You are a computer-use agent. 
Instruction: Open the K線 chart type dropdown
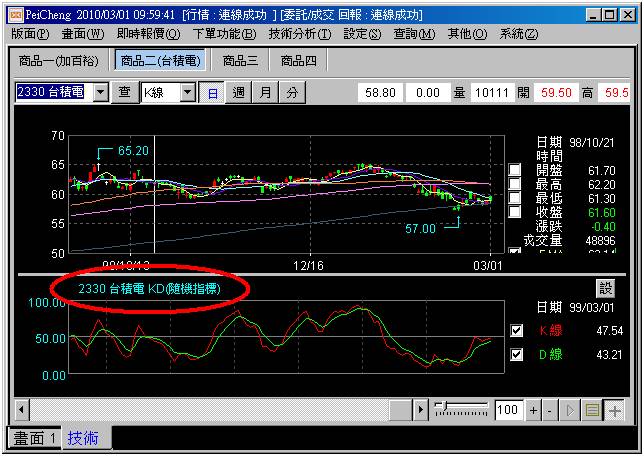click(187, 92)
